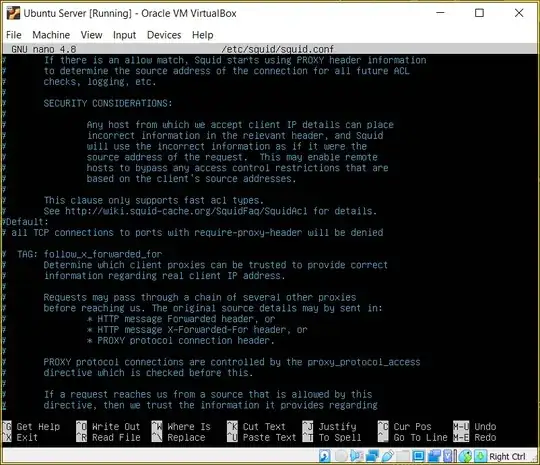Click the VirtualBox app icon in title bar
The image size is (540, 465).
coord(13,13)
